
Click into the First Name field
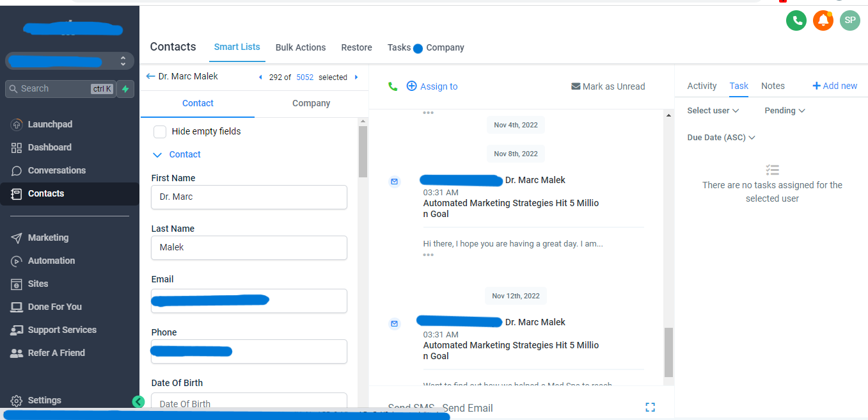[x=249, y=197]
